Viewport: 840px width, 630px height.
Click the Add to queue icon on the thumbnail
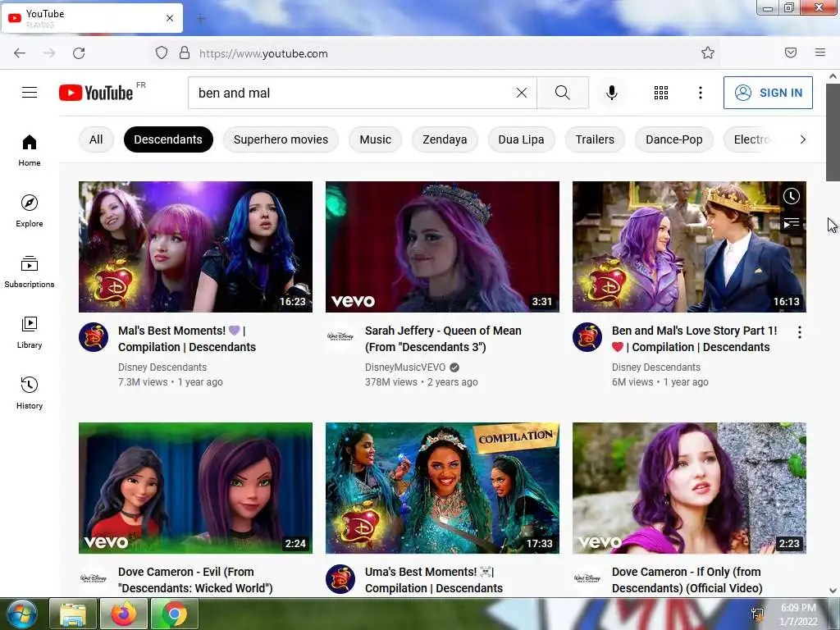(x=792, y=222)
